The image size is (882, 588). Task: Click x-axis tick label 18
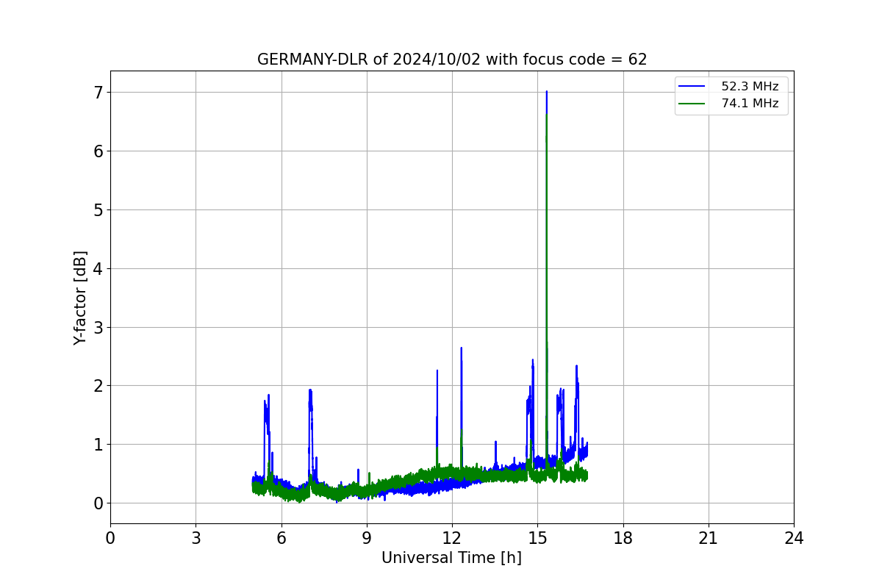(x=623, y=538)
